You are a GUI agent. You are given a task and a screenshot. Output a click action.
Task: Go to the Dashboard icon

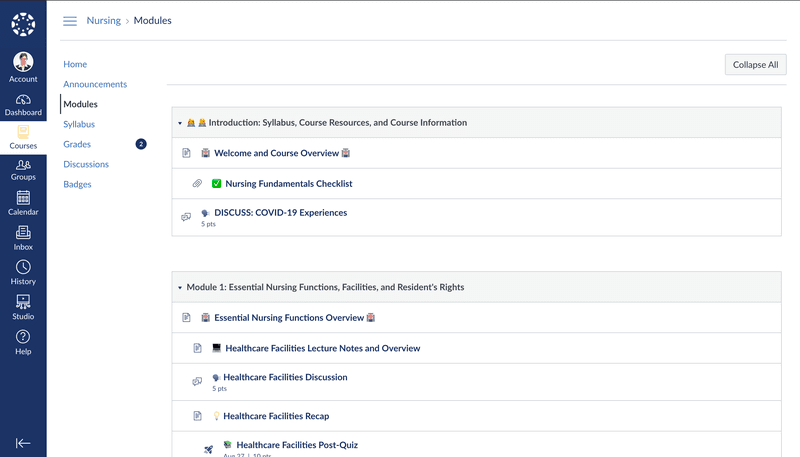(23, 99)
